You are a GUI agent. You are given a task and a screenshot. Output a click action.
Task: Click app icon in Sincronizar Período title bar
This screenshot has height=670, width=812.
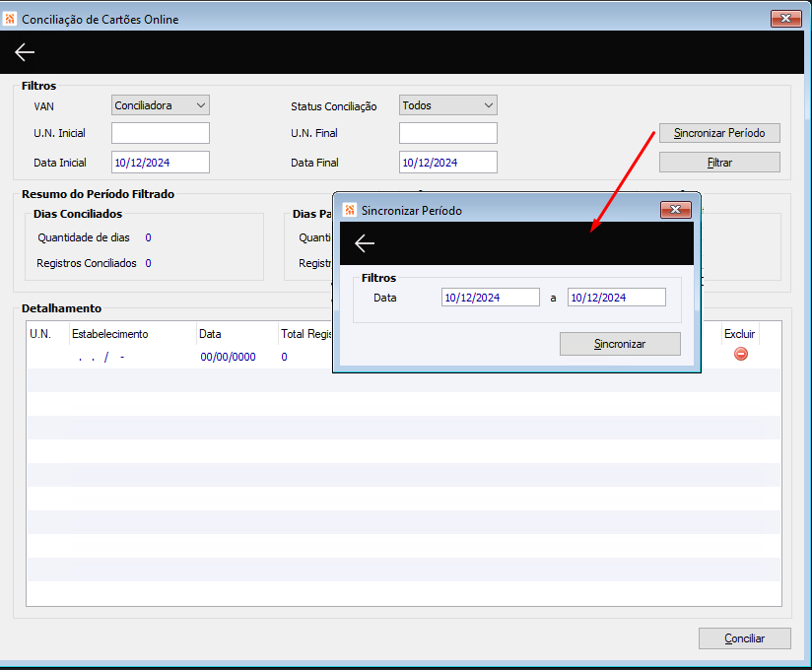point(350,210)
